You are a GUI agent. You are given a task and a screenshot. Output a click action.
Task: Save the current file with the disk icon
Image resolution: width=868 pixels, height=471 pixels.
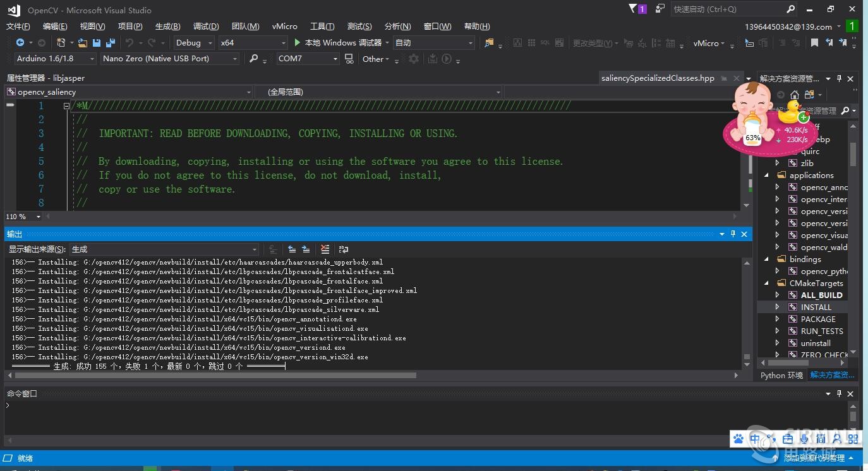pyautogui.click(x=97, y=43)
